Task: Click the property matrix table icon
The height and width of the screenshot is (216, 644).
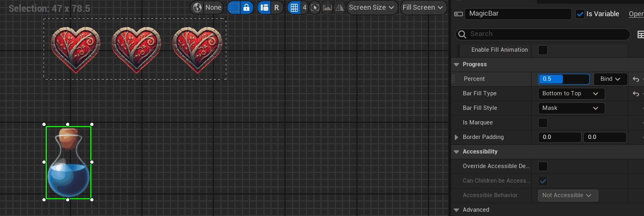Action: point(641,34)
